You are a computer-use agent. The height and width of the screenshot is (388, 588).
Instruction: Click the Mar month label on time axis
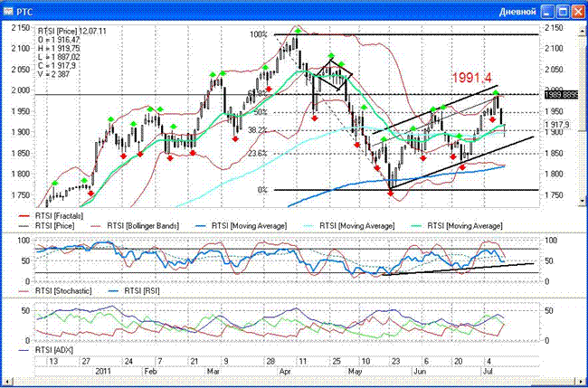point(213,372)
